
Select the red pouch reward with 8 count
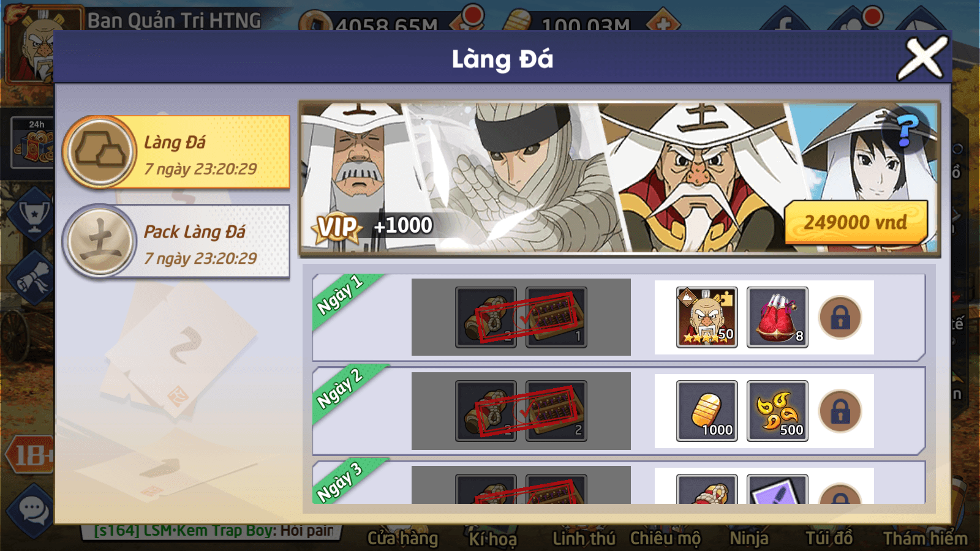777,317
